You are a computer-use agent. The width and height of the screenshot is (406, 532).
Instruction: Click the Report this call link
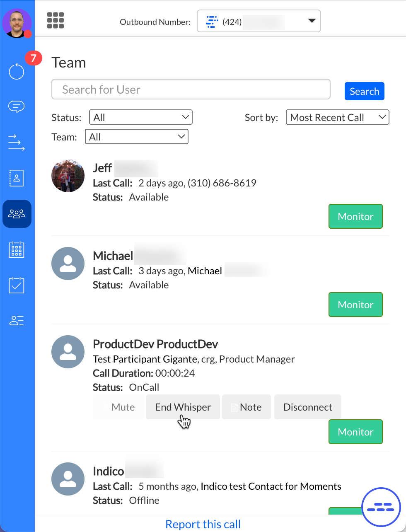[203, 524]
